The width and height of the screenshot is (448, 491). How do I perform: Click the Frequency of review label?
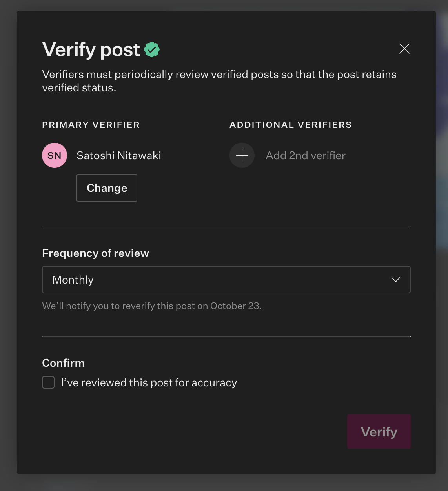pyautogui.click(x=95, y=253)
